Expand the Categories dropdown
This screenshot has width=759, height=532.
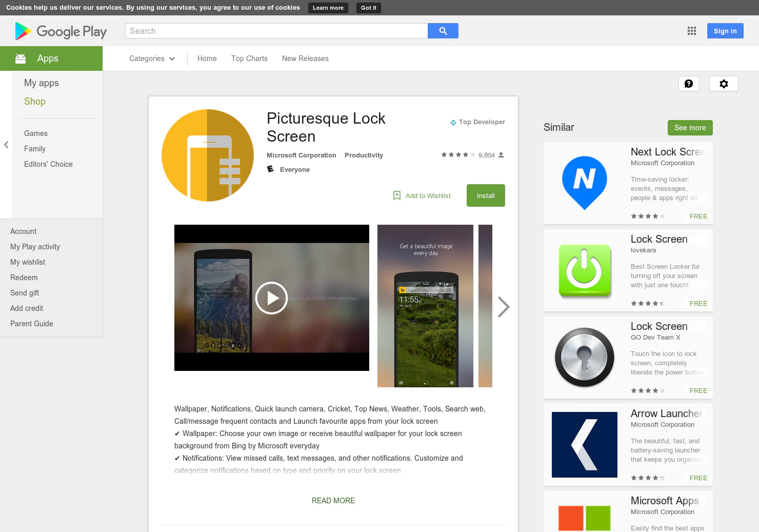tap(152, 58)
